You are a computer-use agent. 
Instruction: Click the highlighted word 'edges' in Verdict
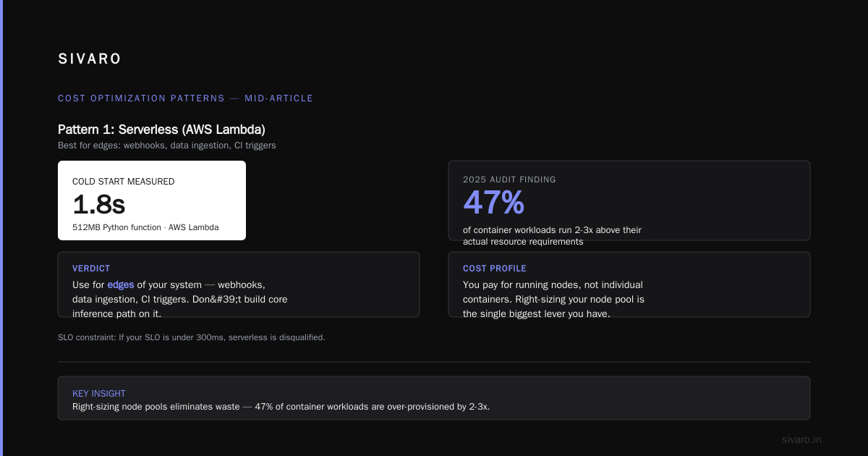pos(121,285)
